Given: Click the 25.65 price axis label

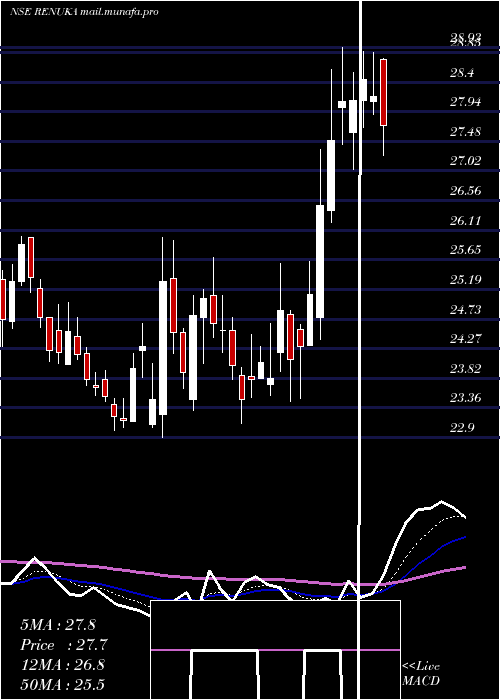Looking at the screenshot, I should coord(465,250).
